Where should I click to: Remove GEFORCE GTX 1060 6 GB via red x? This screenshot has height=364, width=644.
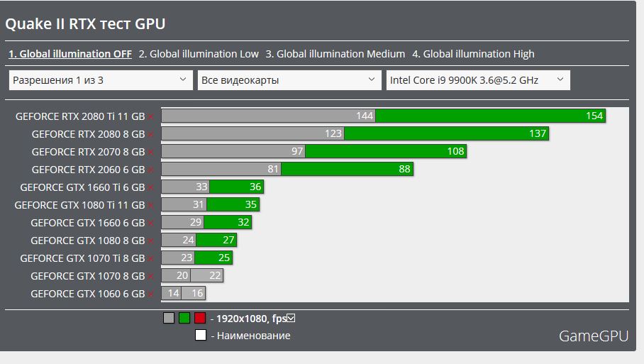pyautogui.click(x=151, y=294)
